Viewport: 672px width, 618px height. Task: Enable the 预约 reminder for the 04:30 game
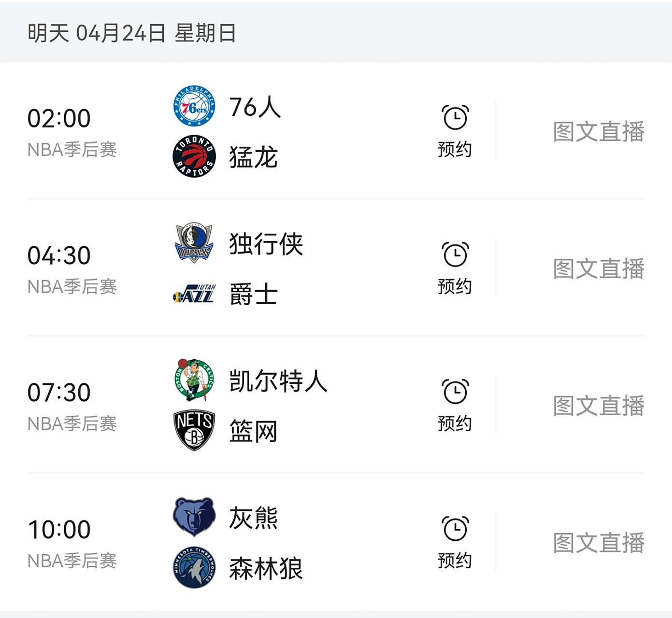(455, 254)
